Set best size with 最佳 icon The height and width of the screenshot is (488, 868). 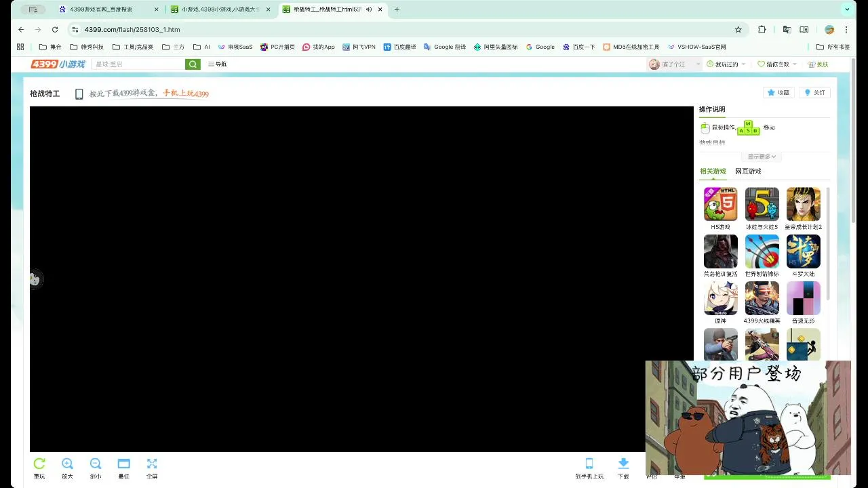123,464
